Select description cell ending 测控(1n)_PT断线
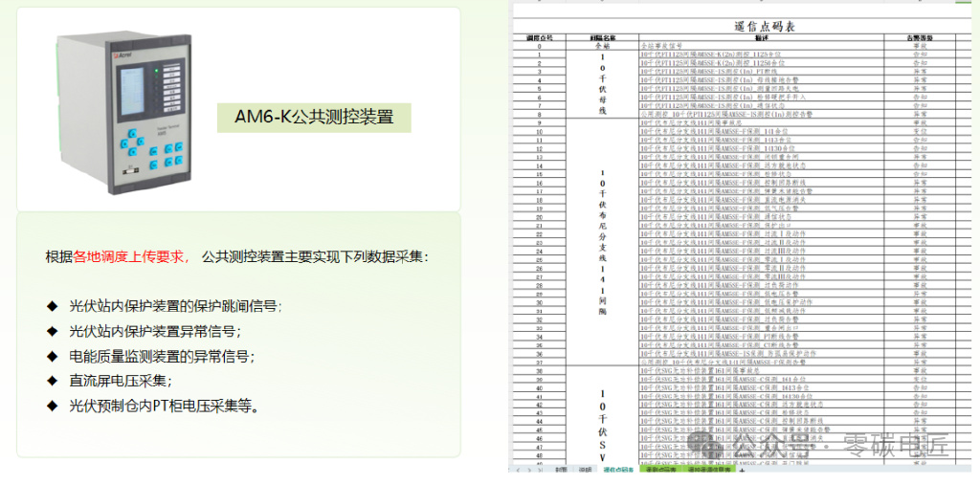980x484 pixels. 761,72
